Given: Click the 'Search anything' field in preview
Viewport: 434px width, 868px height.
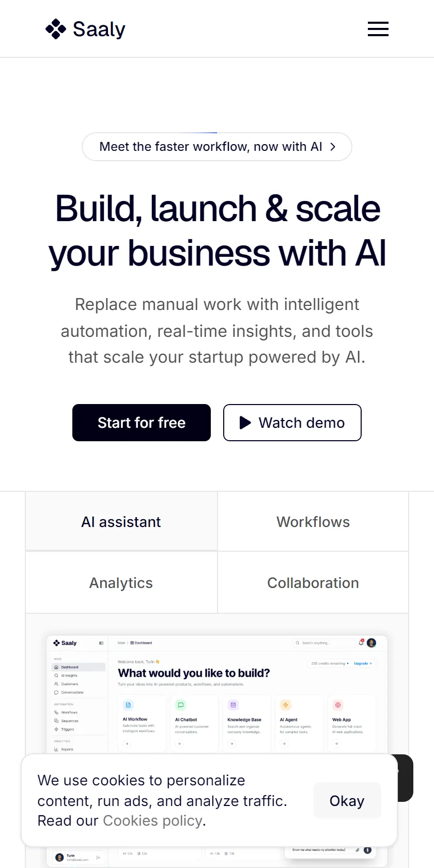Looking at the screenshot, I should coord(324,643).
